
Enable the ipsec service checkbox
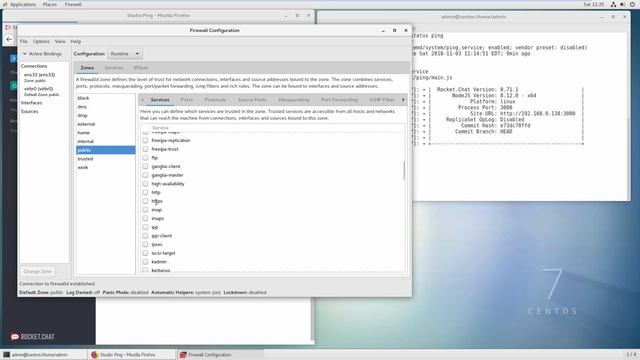[145, 244]
